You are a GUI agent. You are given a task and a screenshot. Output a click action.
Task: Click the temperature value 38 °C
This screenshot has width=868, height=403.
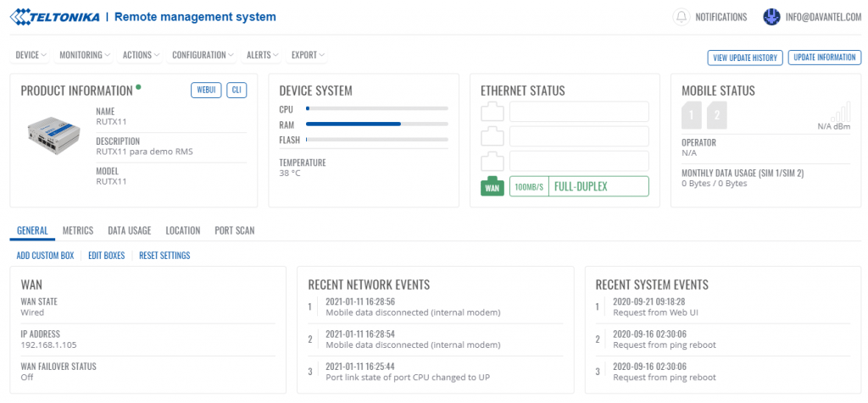(291, 173)
